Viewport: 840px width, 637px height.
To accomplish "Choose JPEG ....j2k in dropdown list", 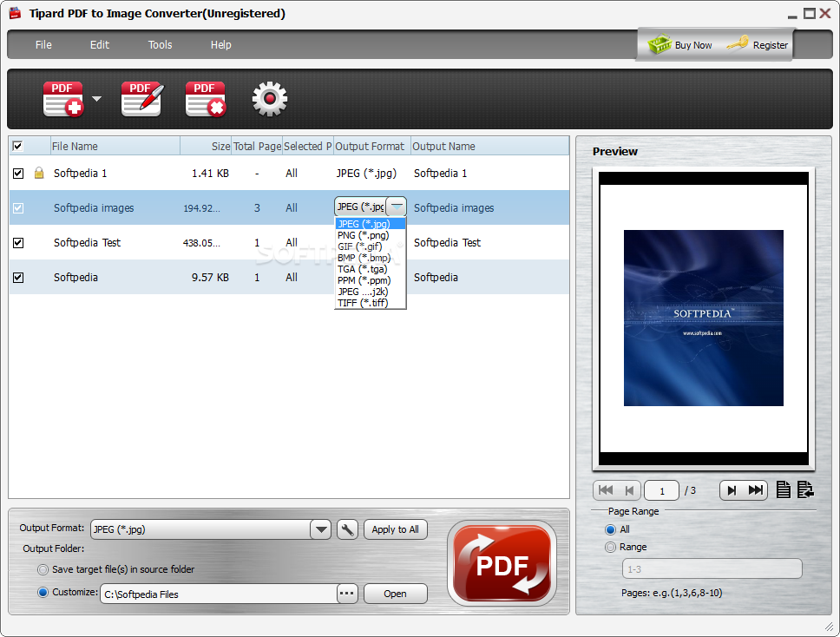I will coord(371,292).
